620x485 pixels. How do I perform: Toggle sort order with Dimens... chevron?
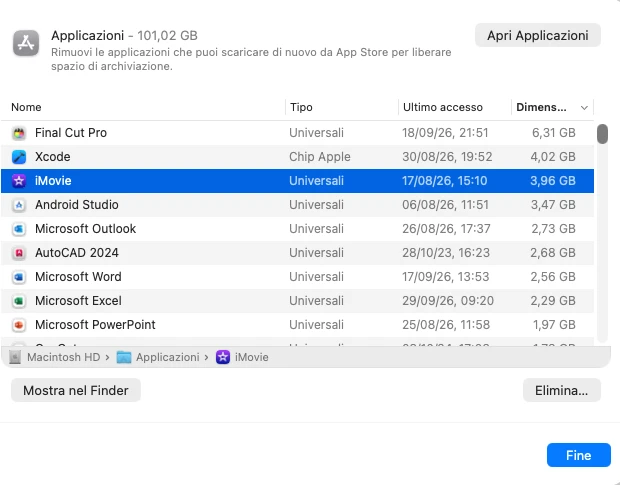pyautogui.click(x=584, y=108)
